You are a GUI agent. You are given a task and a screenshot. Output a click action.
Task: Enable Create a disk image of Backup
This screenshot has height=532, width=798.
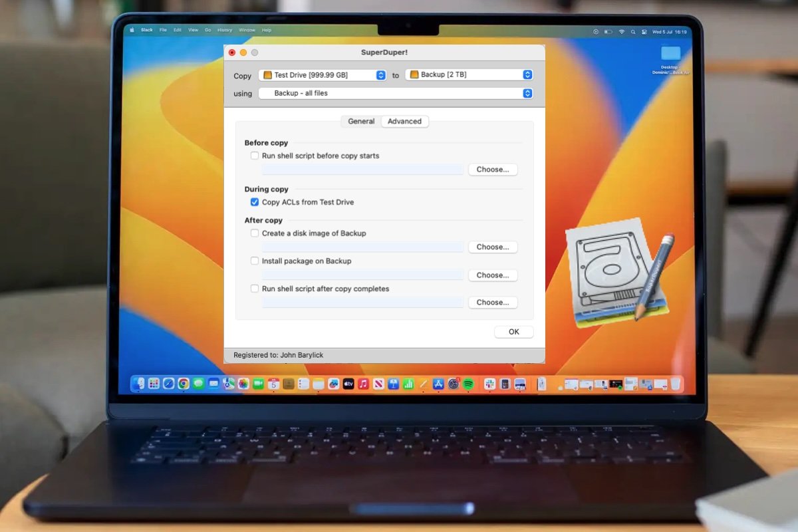[255, 233]
